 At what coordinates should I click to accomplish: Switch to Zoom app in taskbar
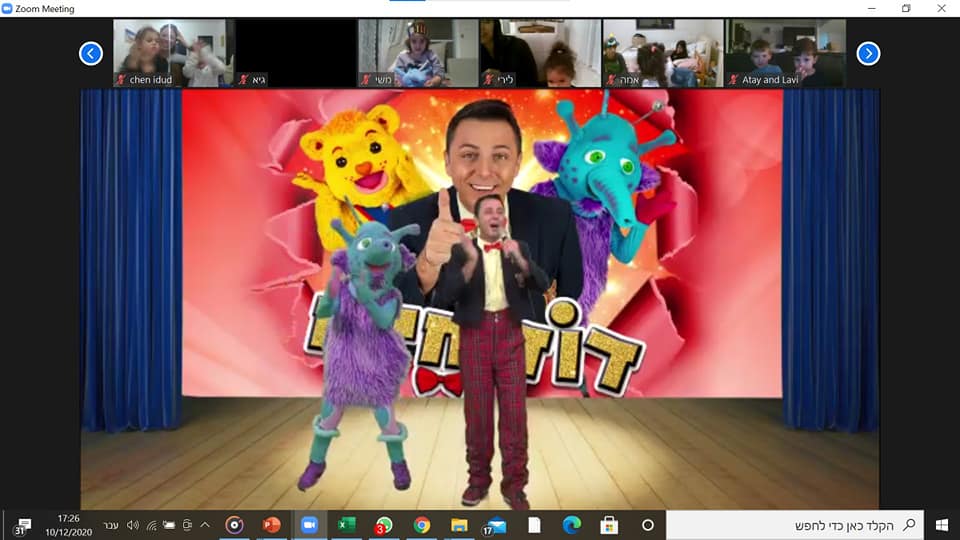coord(309,525)
